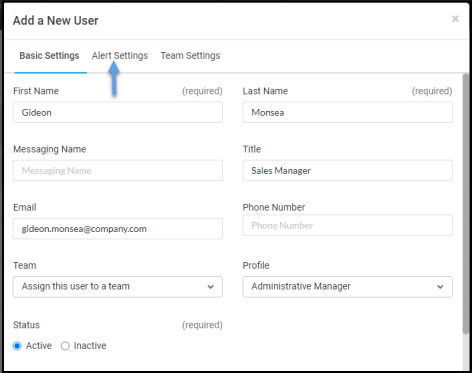Screen dimensions: 472x373
Task: Open the Alert Settings tab
Action: [120, 56]
